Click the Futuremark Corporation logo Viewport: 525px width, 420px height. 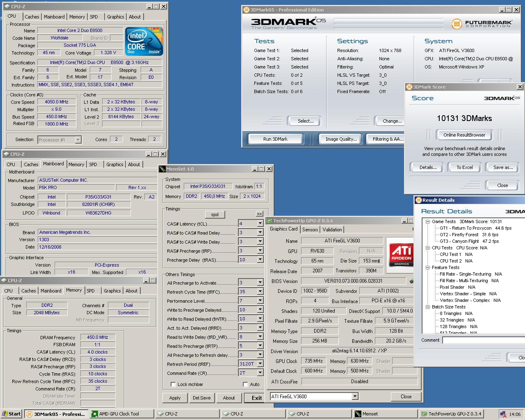[x=482, y=24]
